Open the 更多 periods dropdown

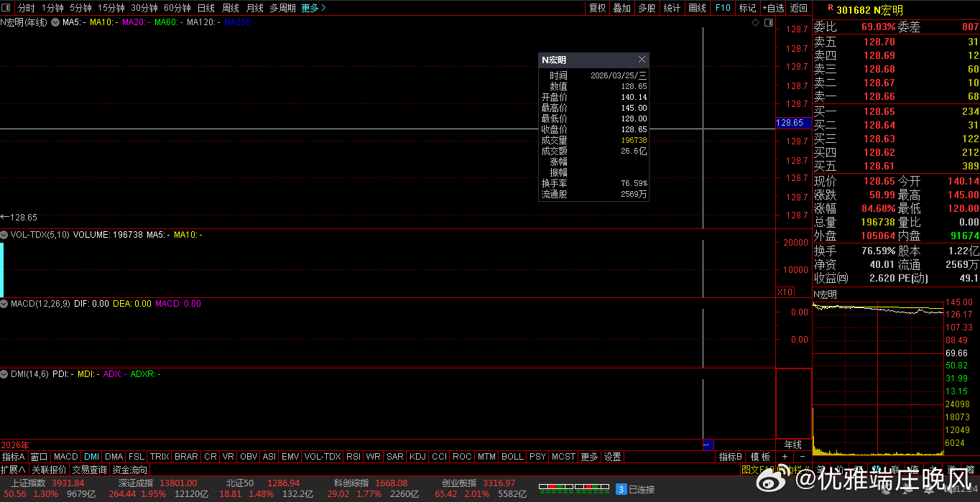pos(313,8)
